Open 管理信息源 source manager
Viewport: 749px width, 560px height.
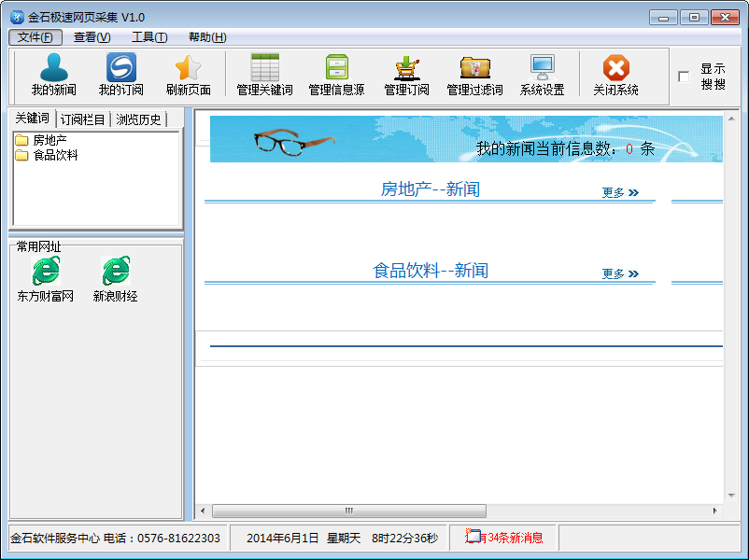[x=335, y=75]
